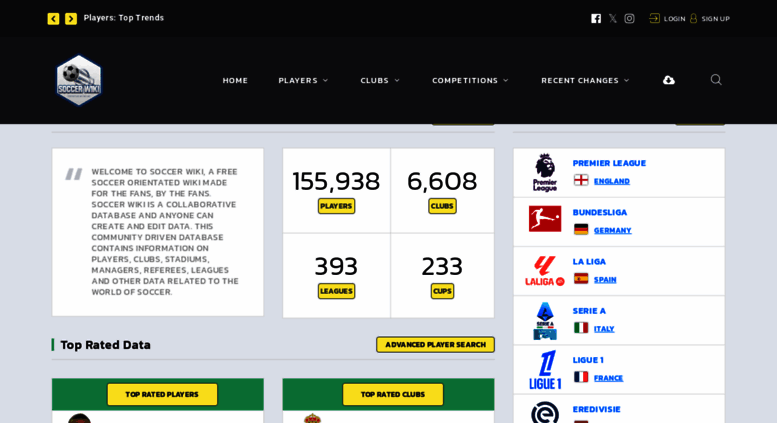Follow the England country link
Image resolution: width=777 pixels, height=423 pixels.
612,181
